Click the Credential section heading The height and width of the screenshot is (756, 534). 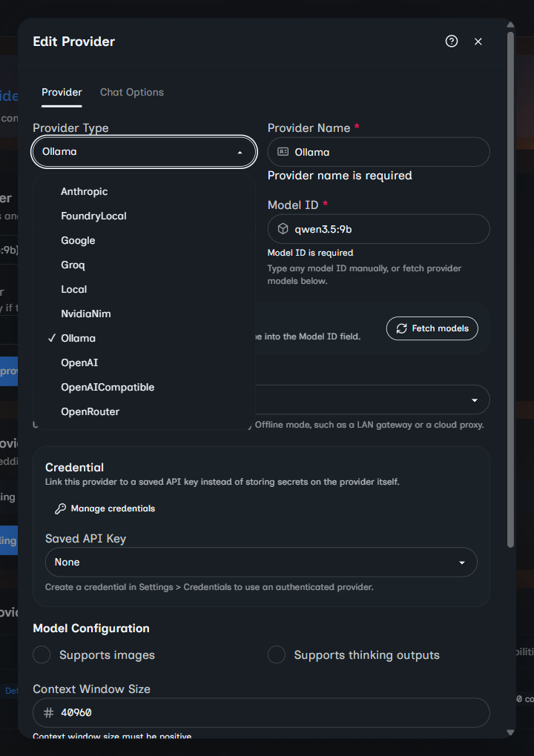click(74, 467)
